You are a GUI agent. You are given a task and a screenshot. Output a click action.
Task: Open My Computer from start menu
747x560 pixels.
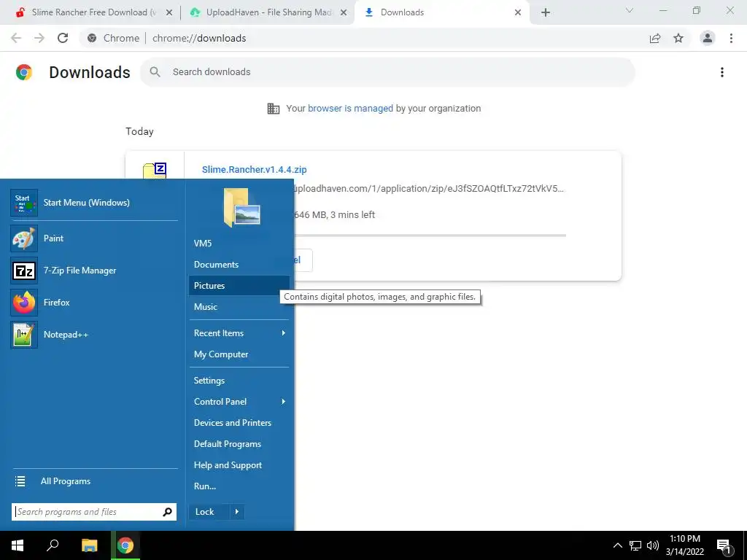(239, 354)
